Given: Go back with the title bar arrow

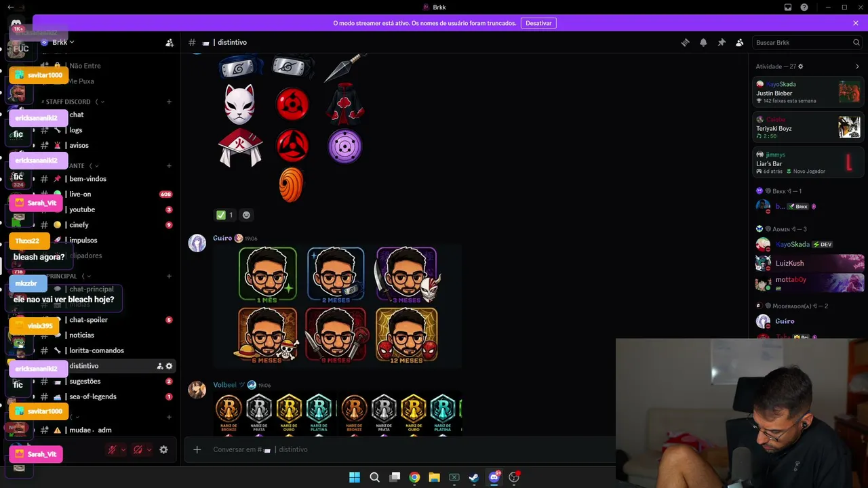Looking at the screenshot, I should pyautogui.click(x=11, y=7).
